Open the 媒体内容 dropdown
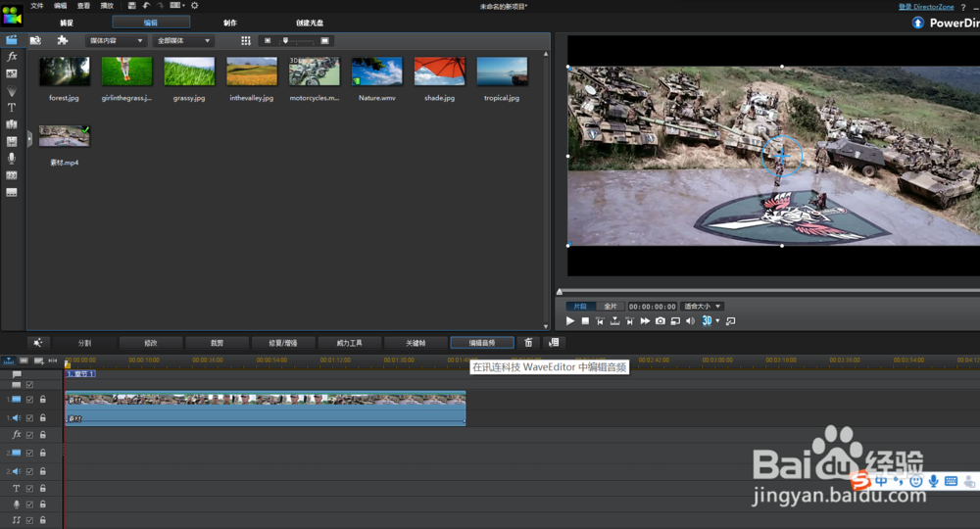Viewport: 980px width, 529px height. 116,40
